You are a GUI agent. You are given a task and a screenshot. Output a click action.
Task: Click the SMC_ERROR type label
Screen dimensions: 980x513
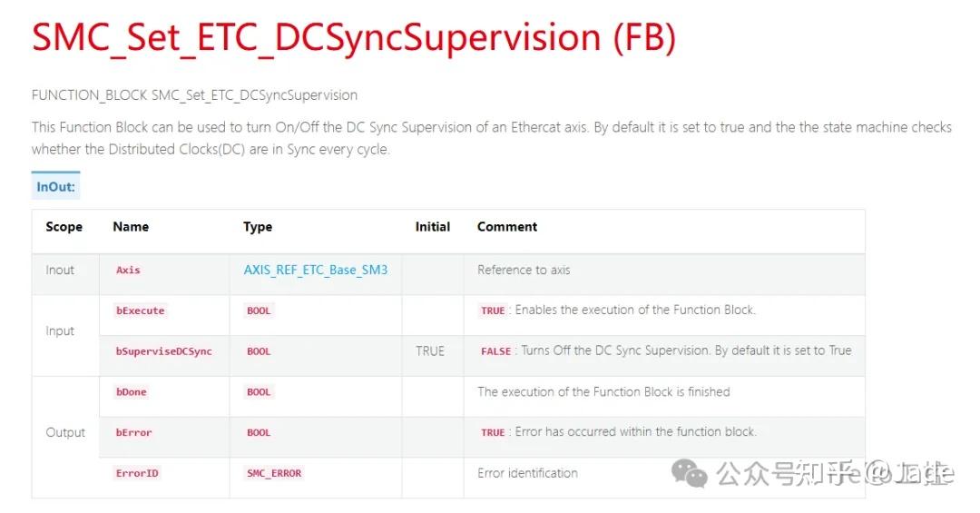pyautogui.click(x=274, y=473)
